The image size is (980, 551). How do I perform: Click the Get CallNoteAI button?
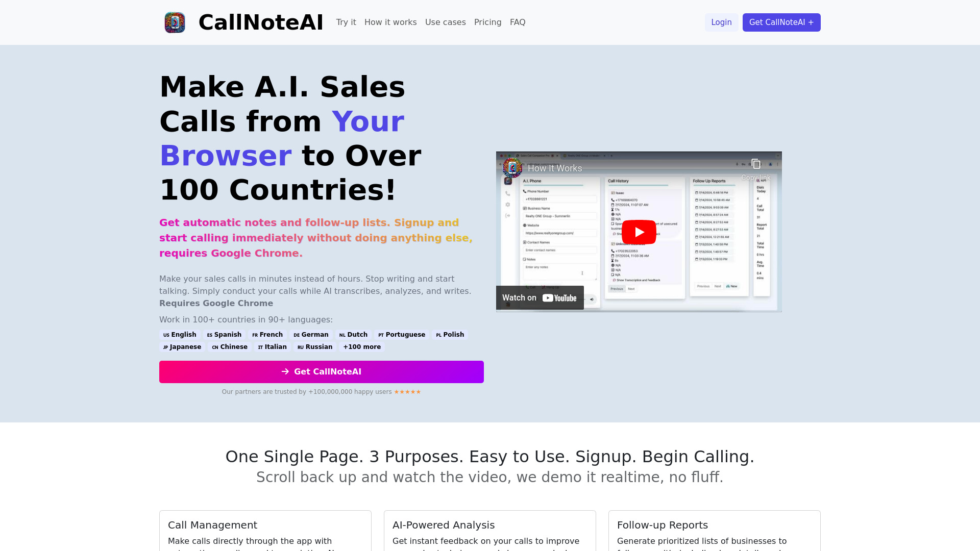click(321, 371)
